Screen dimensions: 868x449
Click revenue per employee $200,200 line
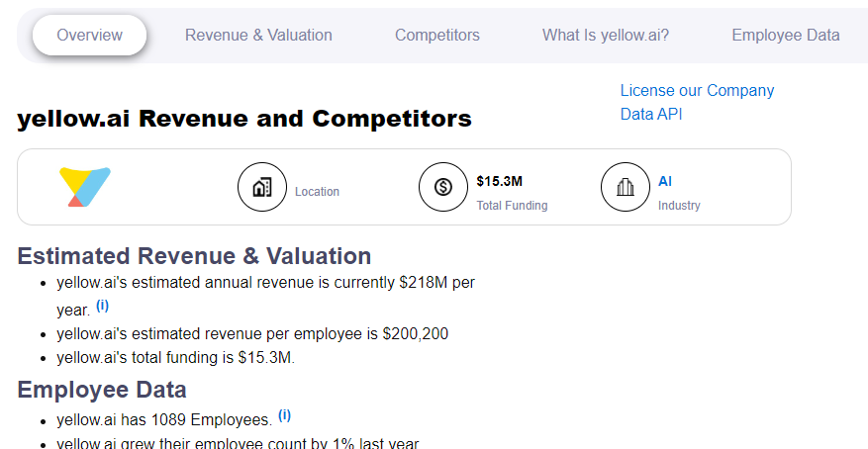pyautogui.click(x=252, y=334)
